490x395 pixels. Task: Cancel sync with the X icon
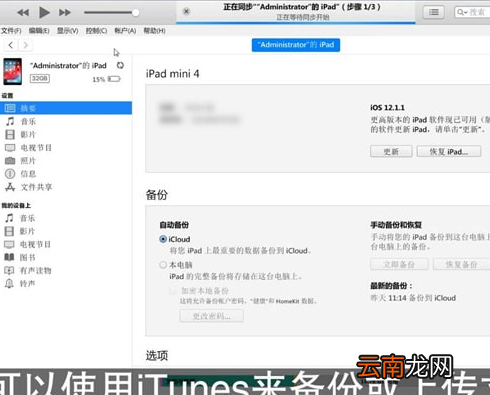click(186, 12)
